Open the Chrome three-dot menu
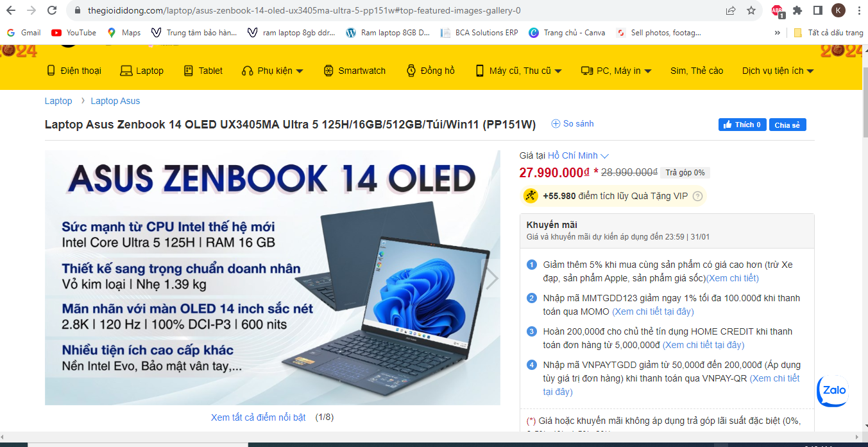Screen dimensions: 868x447 859,10
